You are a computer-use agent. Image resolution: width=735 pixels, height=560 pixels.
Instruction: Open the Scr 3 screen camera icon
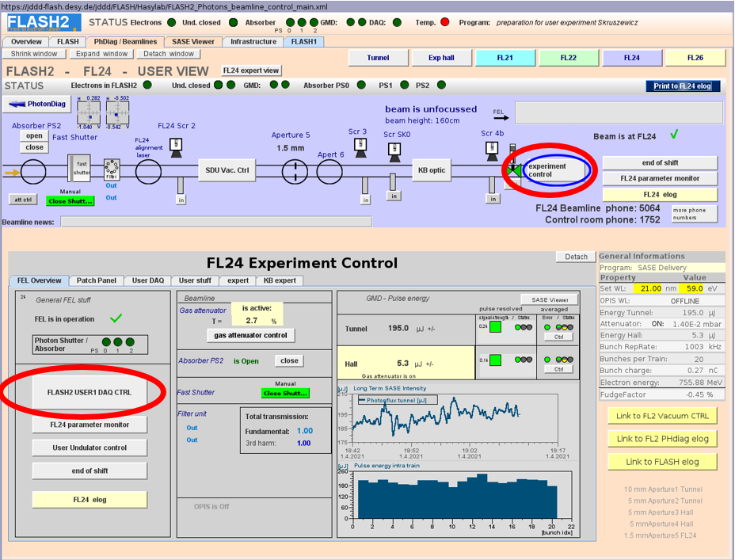360,147
